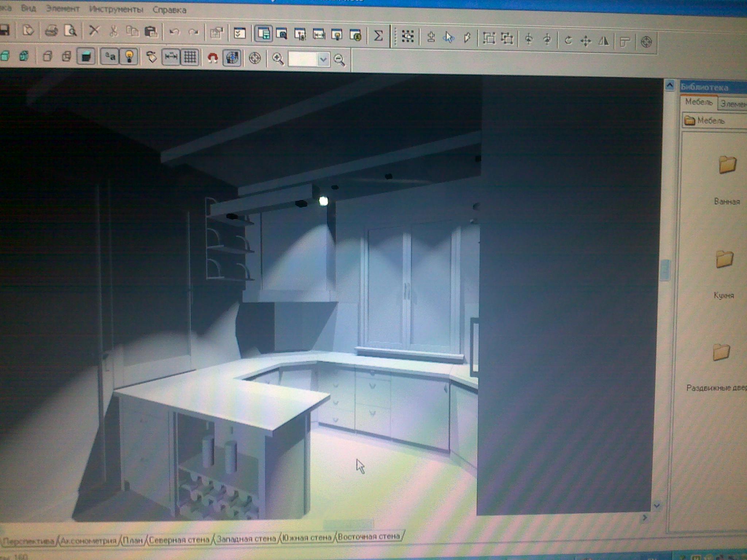Select the cursor pointer tool with blue ring
Viewport: 747px width, 560px height.
(x=449, y=38)
